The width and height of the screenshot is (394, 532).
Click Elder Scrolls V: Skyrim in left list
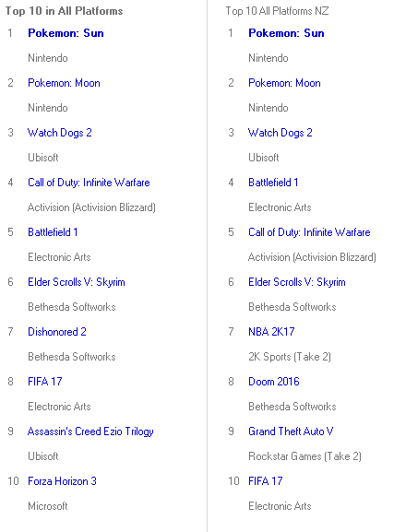pyautogui.click(x=77, y=282)
